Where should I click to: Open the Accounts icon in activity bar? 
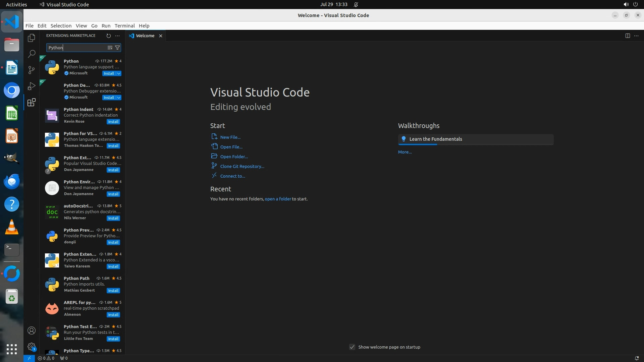pyautogui.click(x=32, y=330)
